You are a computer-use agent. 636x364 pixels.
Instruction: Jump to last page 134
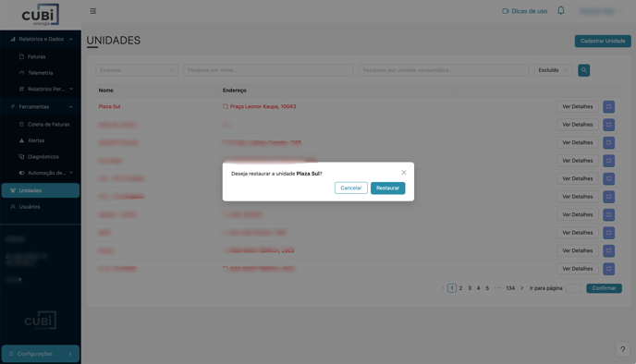point(510,288)
